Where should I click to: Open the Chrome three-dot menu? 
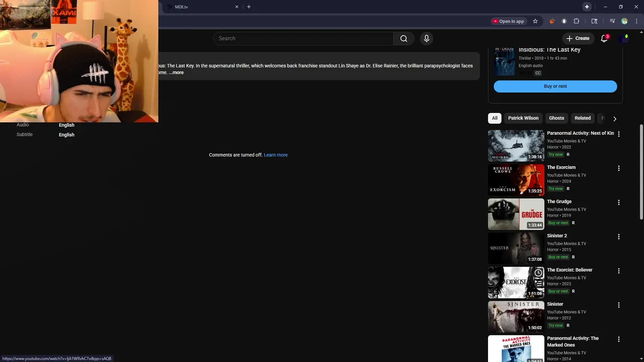(636, 21)
